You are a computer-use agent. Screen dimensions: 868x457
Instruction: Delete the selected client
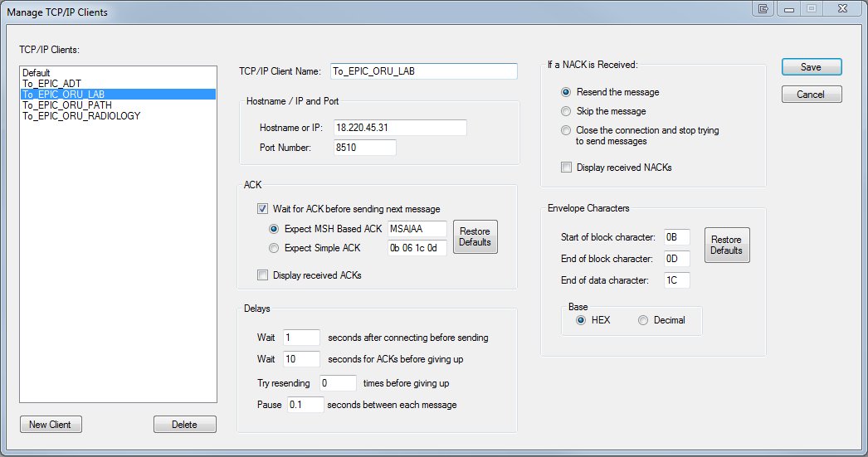coord(185,425)
